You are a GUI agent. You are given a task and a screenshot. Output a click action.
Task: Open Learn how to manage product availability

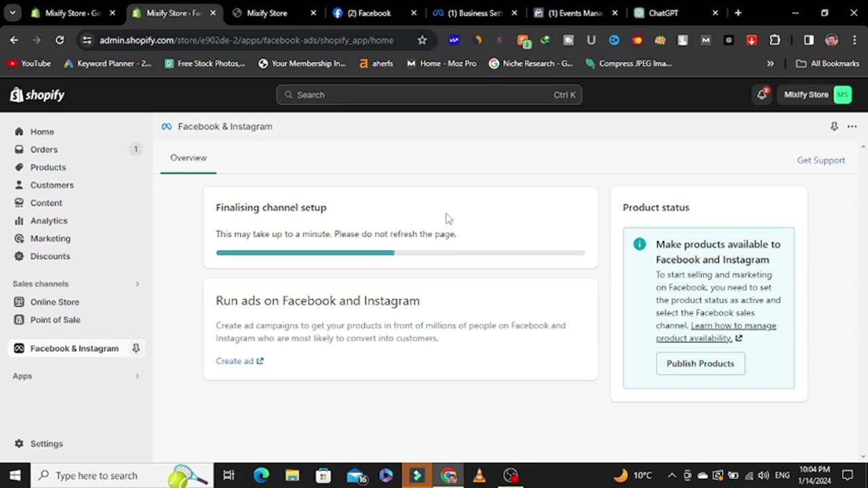[x=715, y=332]
